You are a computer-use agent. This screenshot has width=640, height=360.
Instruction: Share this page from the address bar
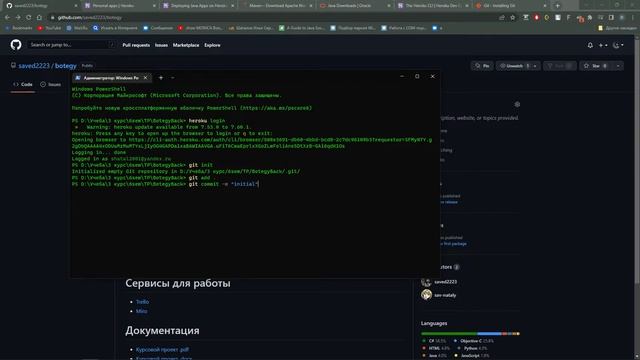(x=502, y=18)
